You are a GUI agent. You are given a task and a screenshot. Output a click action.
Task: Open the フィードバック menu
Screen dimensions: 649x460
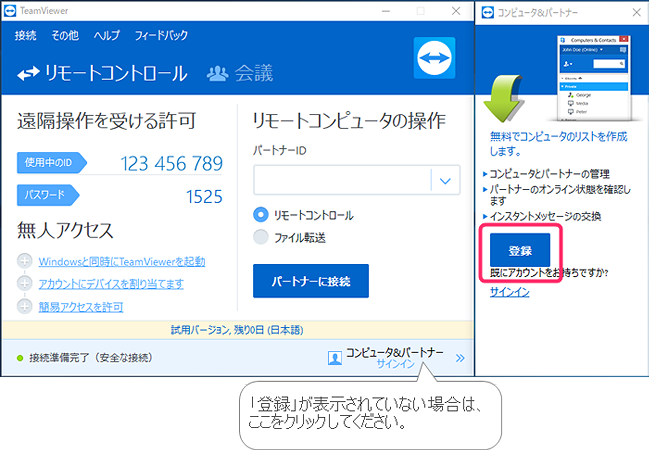coord(161,36)
